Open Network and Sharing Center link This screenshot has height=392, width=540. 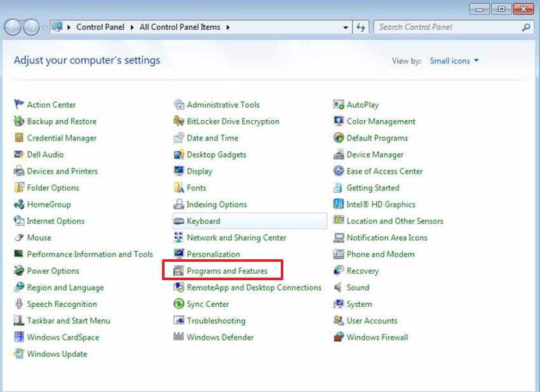[236, 238]
